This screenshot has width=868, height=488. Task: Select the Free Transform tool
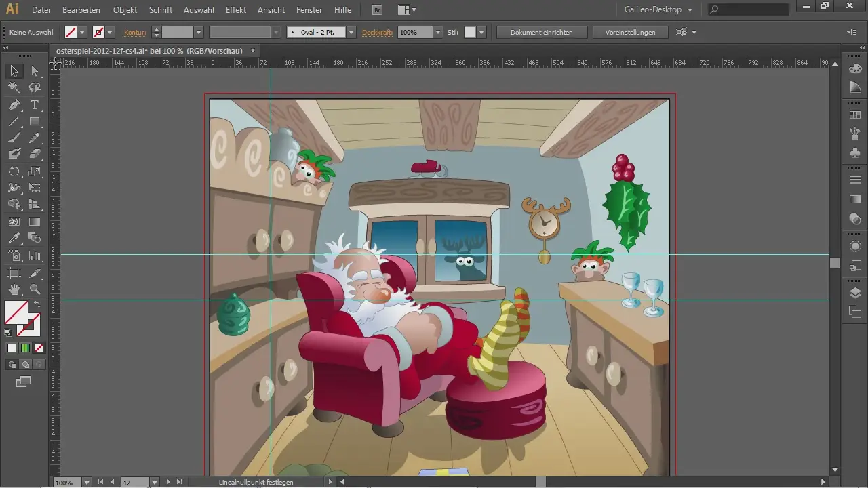(x=35, y=188)
